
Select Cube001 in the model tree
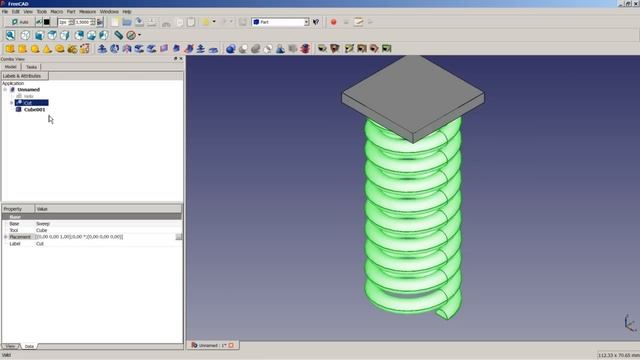[x=34, y=110]
